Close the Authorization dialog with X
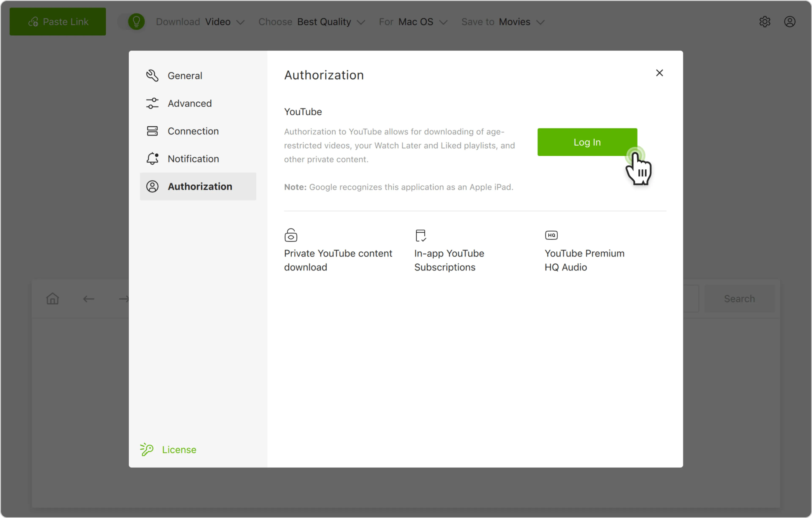Viewport: 812px width, 518px height. coord(659,73)
